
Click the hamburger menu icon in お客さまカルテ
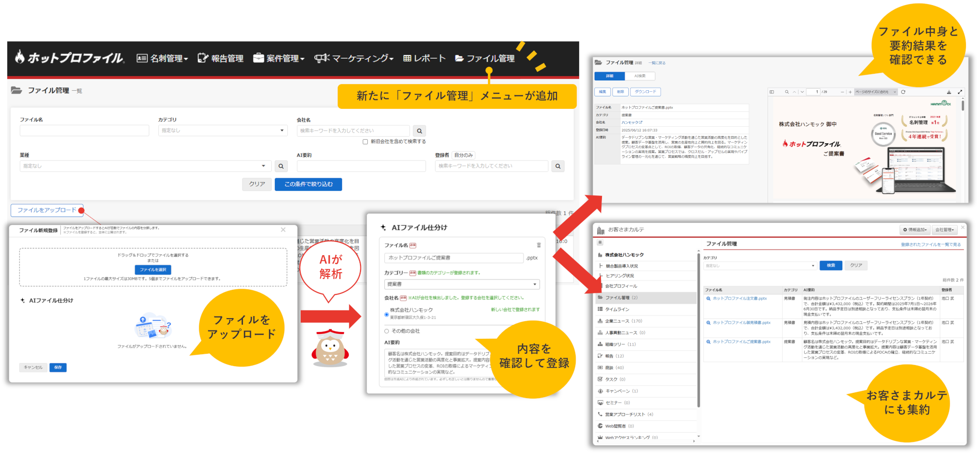pos(600,242)
